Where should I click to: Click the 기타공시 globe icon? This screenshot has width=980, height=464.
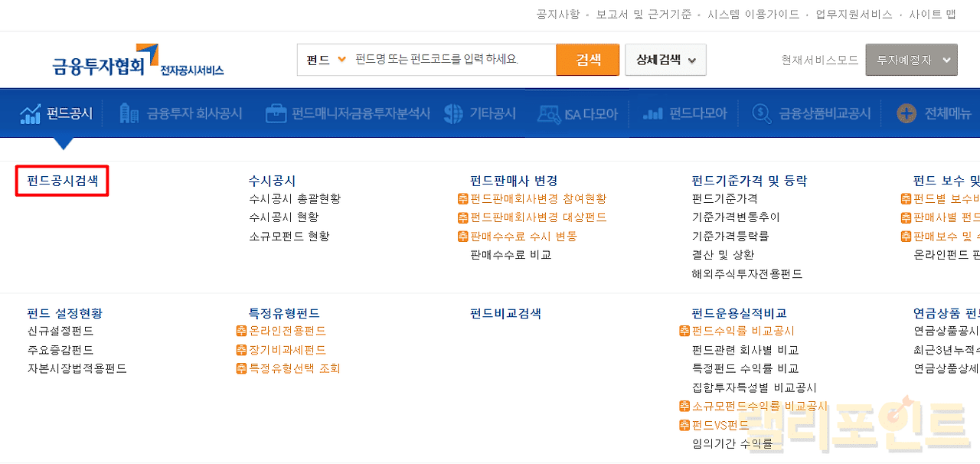453,113
